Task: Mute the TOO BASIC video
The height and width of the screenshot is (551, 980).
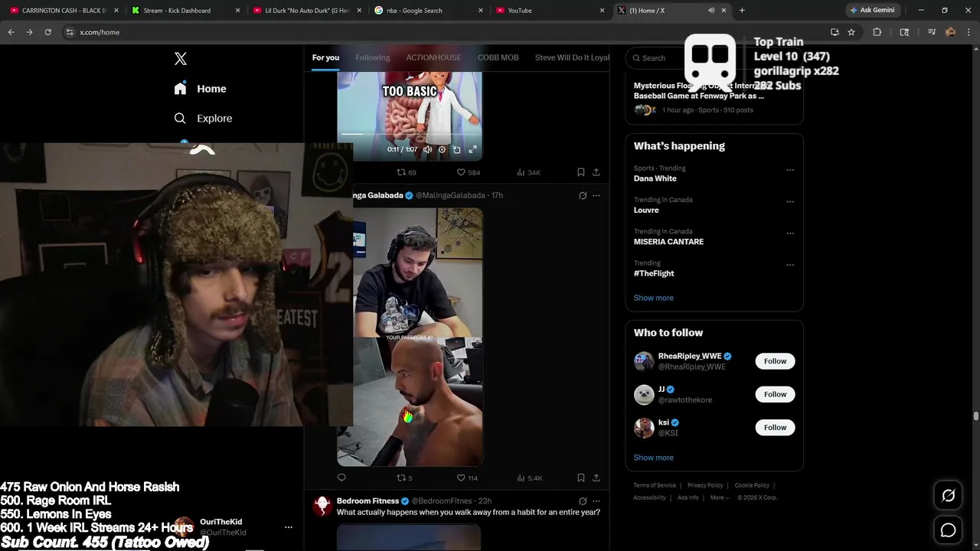Action: tap(427, 149)
